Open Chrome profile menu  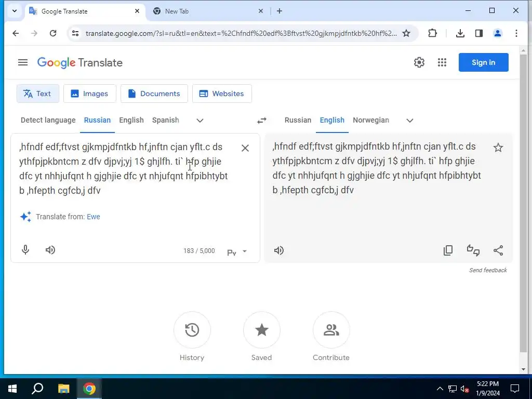(497, 33)
